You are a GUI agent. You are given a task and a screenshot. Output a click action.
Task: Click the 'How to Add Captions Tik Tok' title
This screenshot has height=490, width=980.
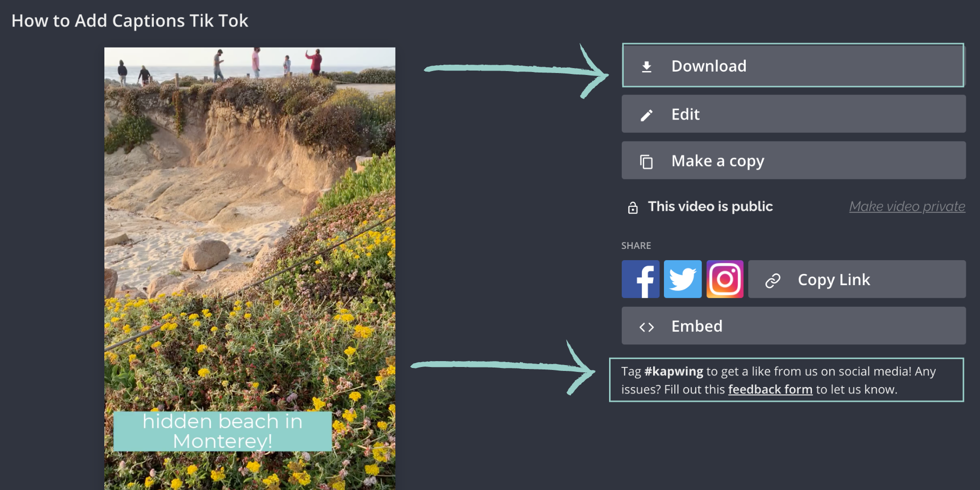point(130,21)
